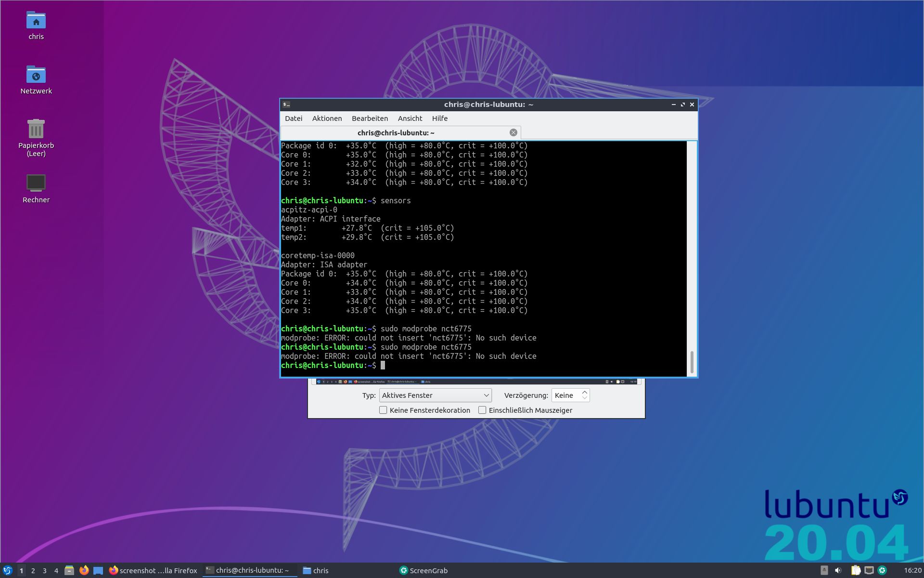Switch to the Firefox screenshot taskbar window
Image resolution: width=924 pixels, height=578 pixels.
click(153, 570)
